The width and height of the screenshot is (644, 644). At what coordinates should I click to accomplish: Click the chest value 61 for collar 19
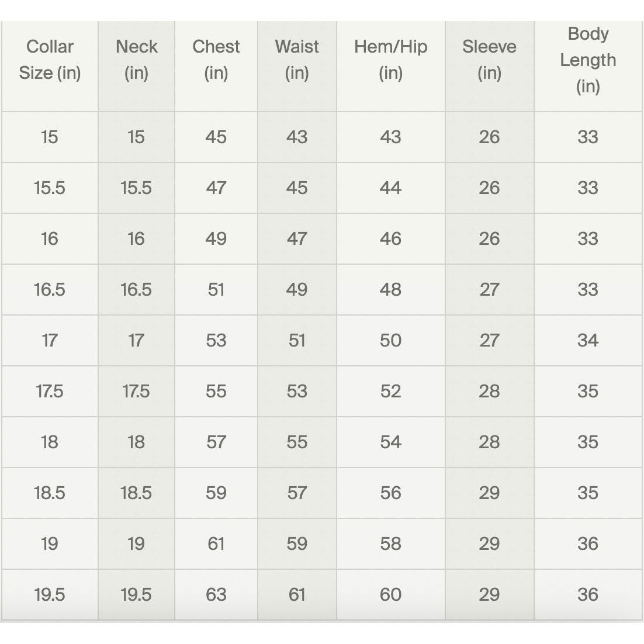click(x=216, y=543)
